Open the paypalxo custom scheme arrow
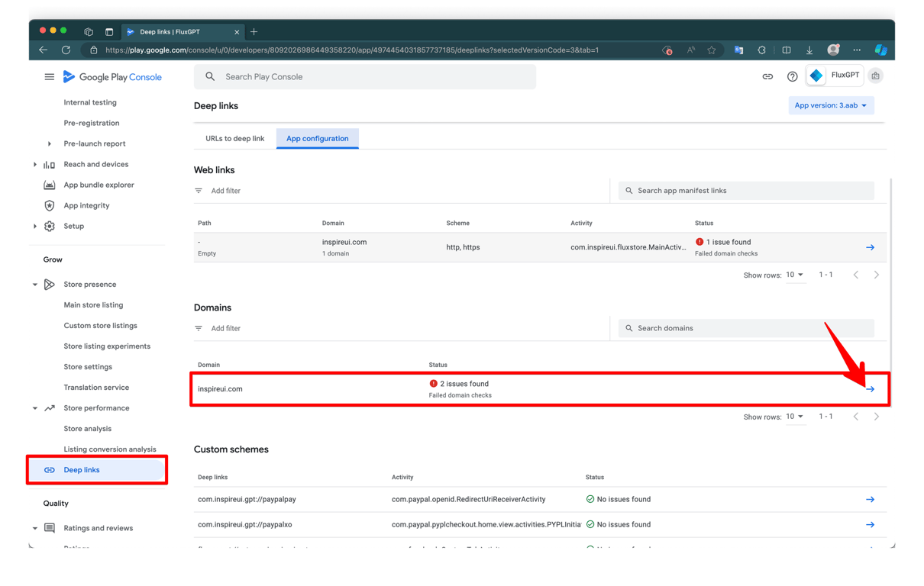The image size is (924, 586). tap(870, 524)
